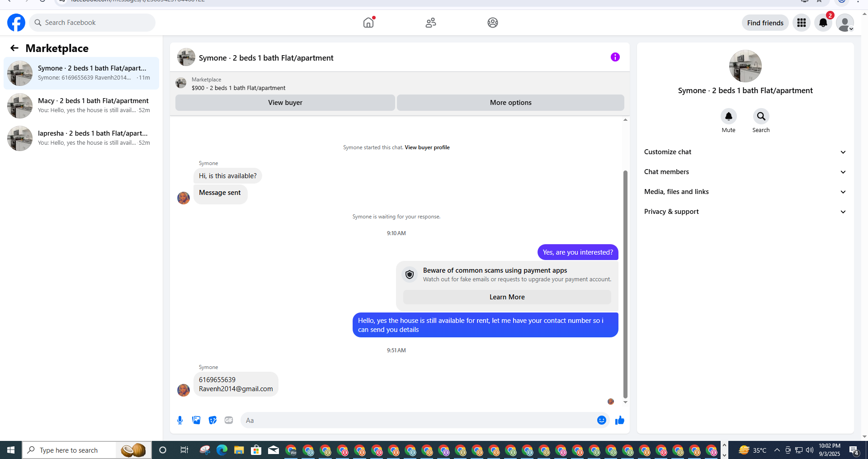Open the emoji picker in message box
Image resolution: width=868 pixels, height=459 pixels.
[601, 420]
